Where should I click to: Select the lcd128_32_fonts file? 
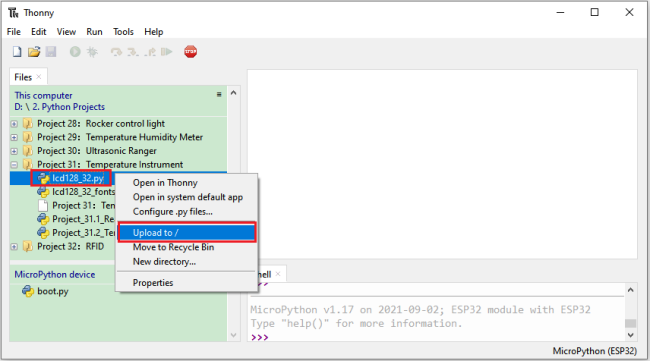click(83, 192)
